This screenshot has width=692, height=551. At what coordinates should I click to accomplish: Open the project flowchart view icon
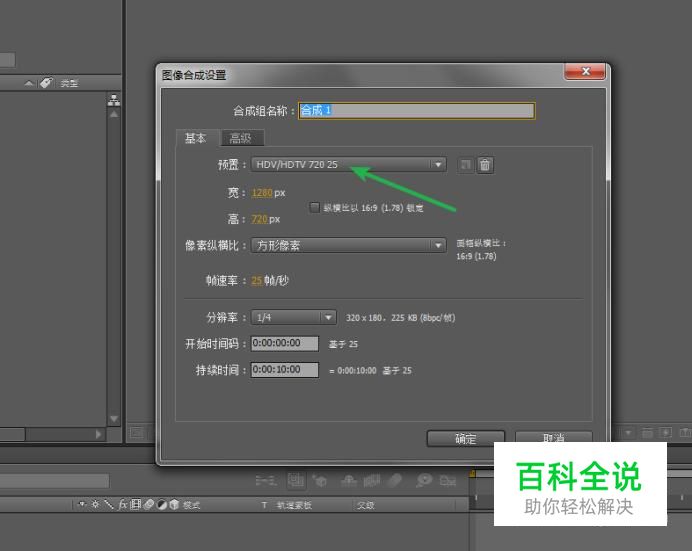[114, 100]
